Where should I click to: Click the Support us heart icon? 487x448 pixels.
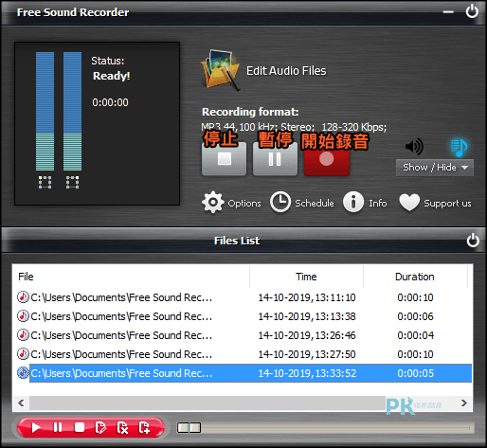409,203
